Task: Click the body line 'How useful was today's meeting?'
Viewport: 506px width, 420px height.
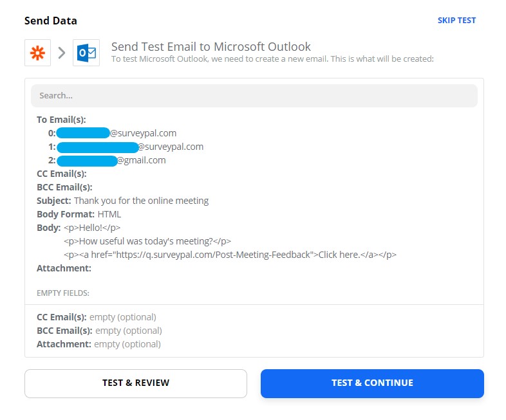Action: tap(147, 241)
